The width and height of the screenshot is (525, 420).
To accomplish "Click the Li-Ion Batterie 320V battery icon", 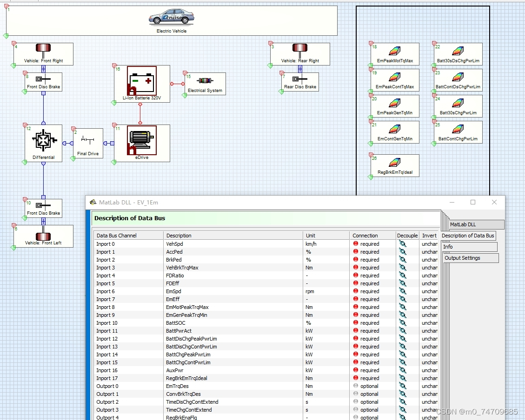I will [x=142, y=81].
